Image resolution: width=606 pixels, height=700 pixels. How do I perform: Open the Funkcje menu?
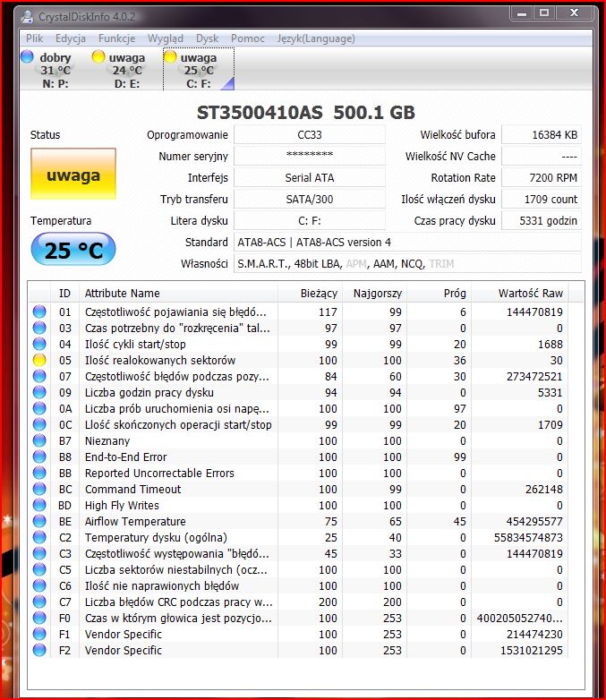pos(117,38)
